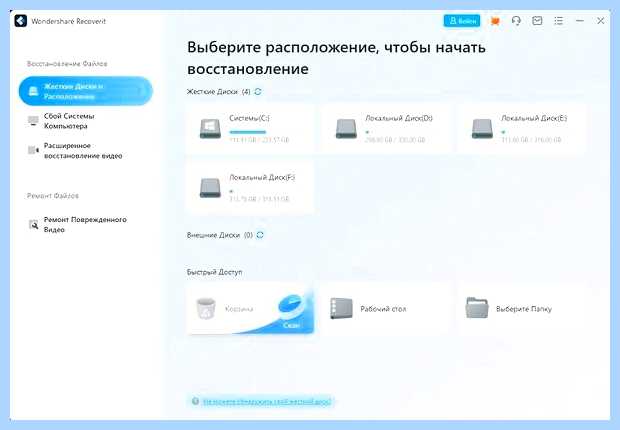620x430 pixels.
Task: Select Локальный Диск(E:) drive icon
Action: click(x=482, y=129)
